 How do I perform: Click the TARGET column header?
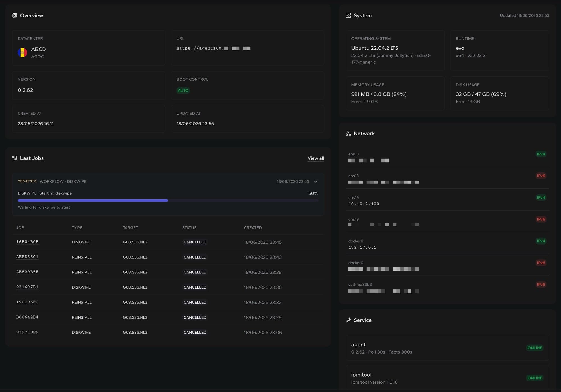click(130, 228)
